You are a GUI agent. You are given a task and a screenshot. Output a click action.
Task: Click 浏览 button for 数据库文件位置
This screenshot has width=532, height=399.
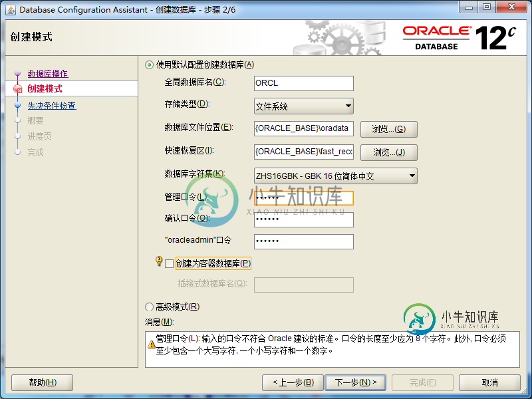389,129
